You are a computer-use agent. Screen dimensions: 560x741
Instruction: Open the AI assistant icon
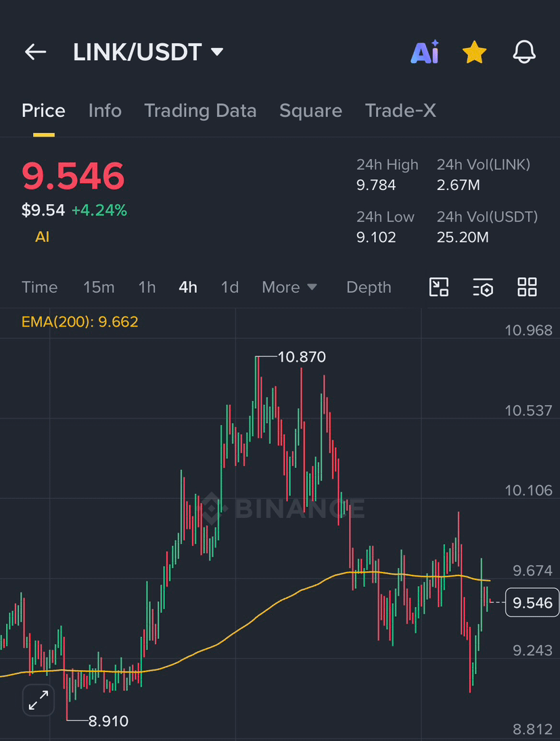(425, 51)
